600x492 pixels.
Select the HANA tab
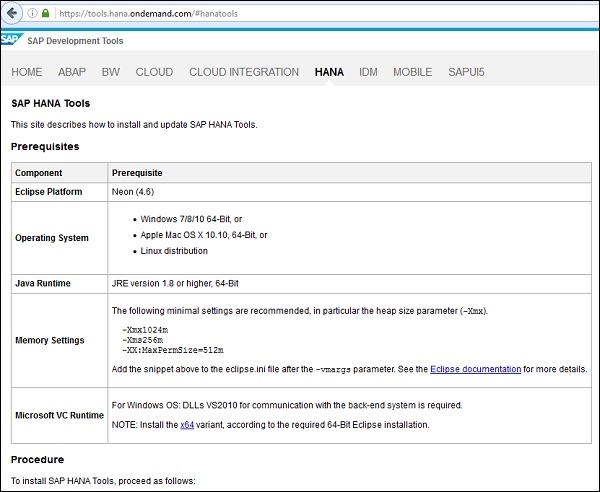point(329,72)
